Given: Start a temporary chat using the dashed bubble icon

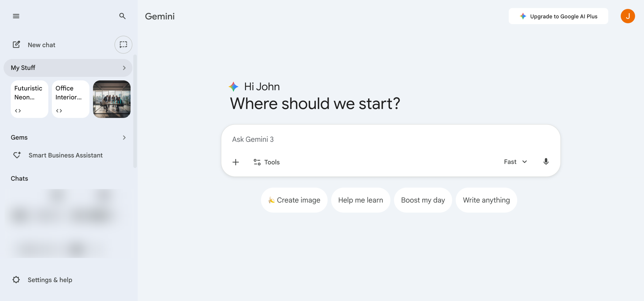Looking at the screenshot, I should coord(123,45).
